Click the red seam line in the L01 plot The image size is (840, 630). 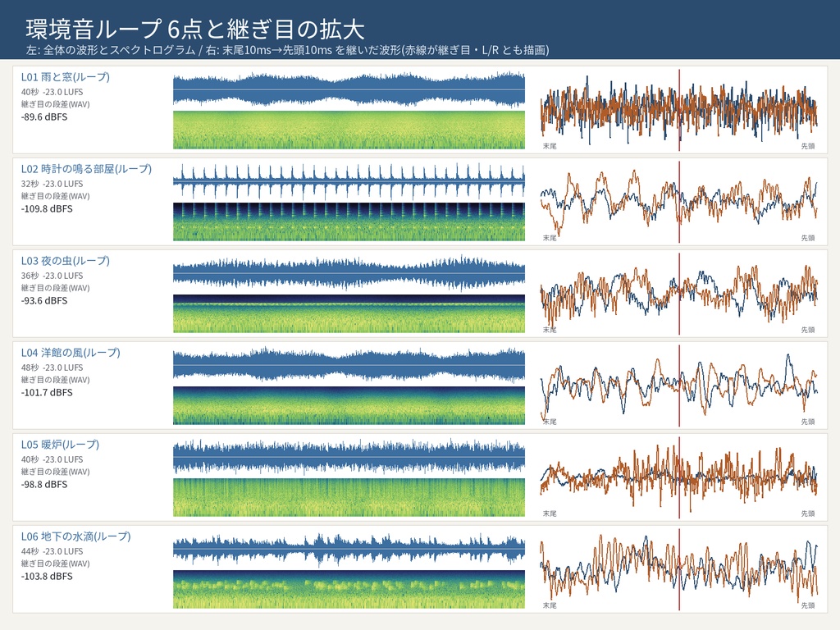pos(679,110)
